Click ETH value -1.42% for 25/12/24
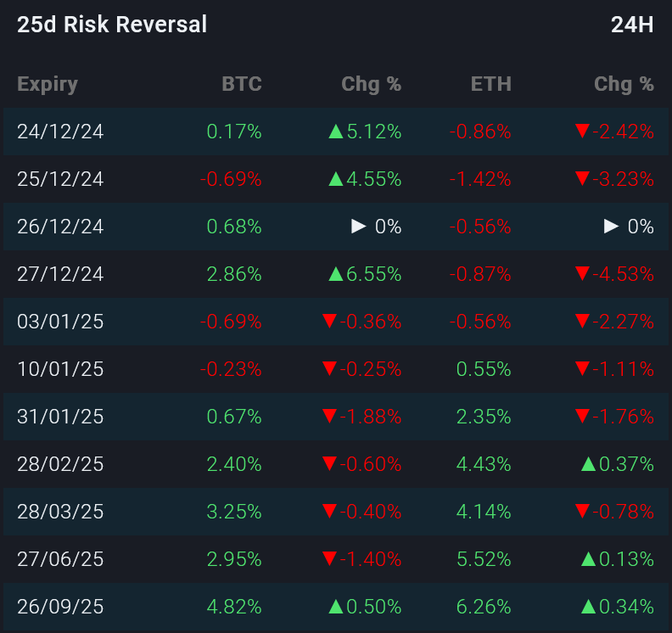The height and width of the screenshot is (633, 672). pyautogui.click(x=480, y=179)
